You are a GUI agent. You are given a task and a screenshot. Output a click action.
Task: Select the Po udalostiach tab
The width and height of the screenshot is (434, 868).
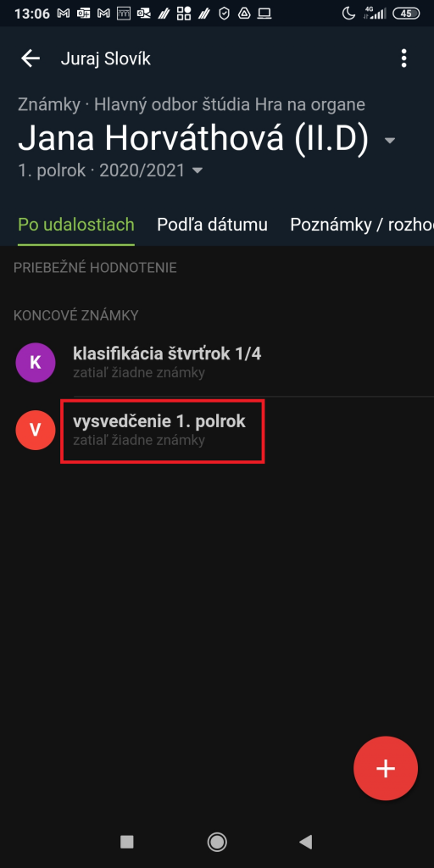[76, 224]
